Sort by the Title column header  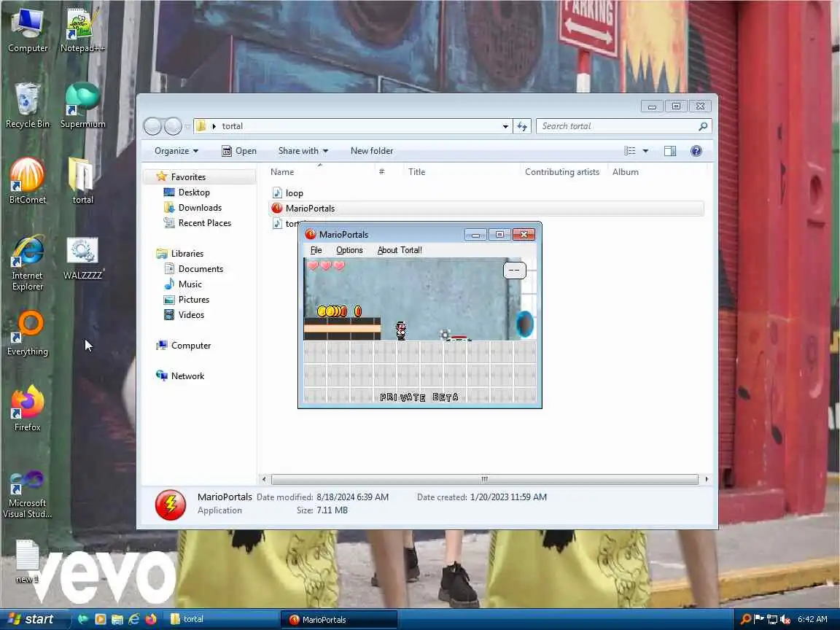point(417,172)
